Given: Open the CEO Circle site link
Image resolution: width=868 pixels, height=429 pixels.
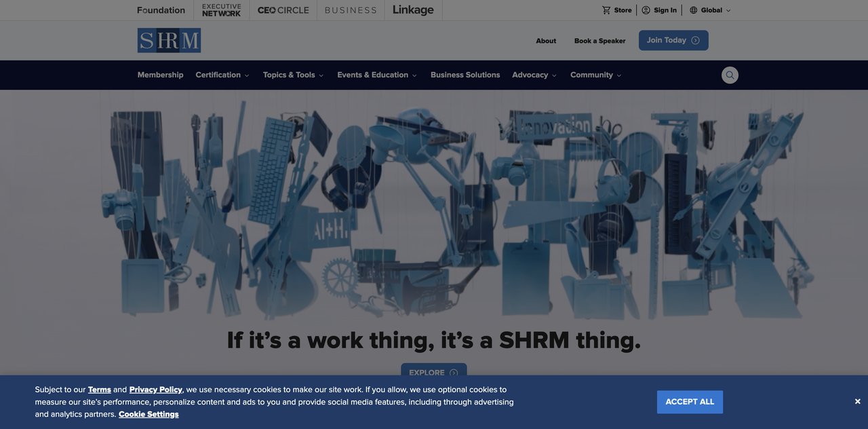Looking at the screenshot, I should (x=283, y=10).
